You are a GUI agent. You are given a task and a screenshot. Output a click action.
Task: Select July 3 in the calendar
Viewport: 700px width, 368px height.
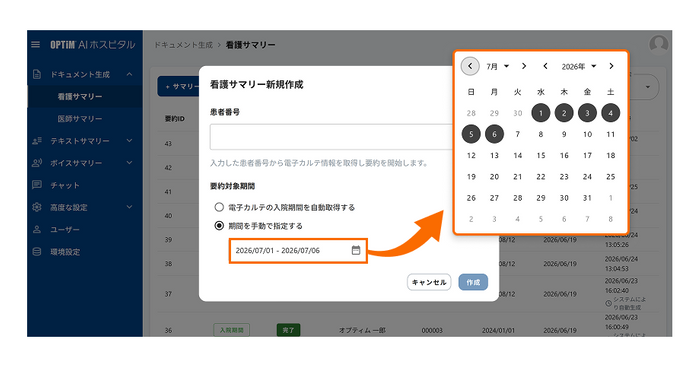587,113
